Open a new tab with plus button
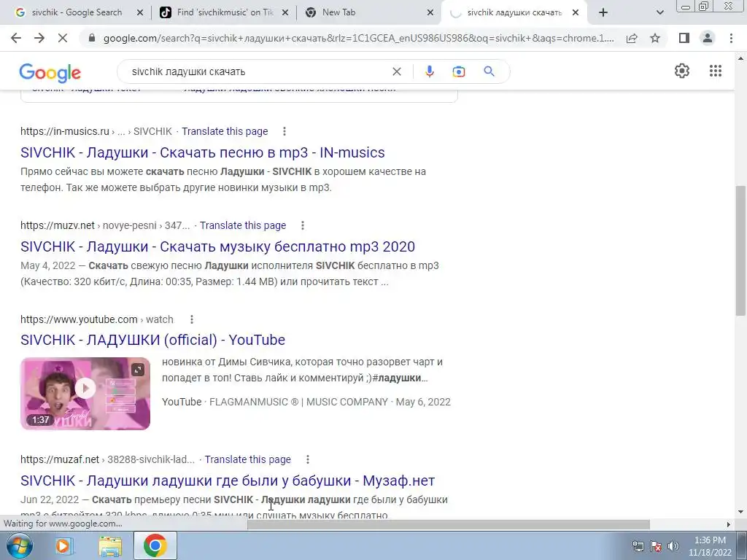This screenshot has height=560, width=747. tap(603, 12)
